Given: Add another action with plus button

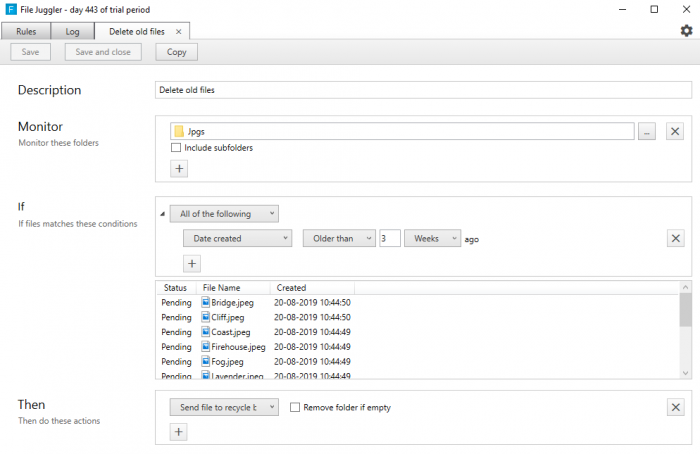Looking at the screenshot, I should click(x=179, y=432).
